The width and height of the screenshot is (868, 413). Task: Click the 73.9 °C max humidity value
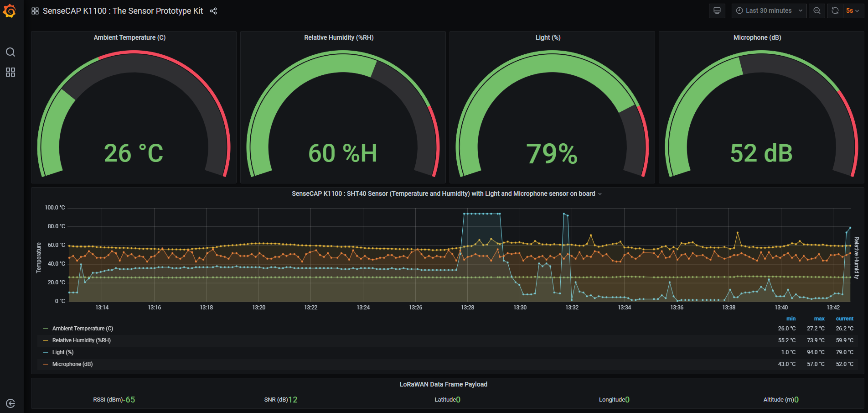(x=816, y=340)
